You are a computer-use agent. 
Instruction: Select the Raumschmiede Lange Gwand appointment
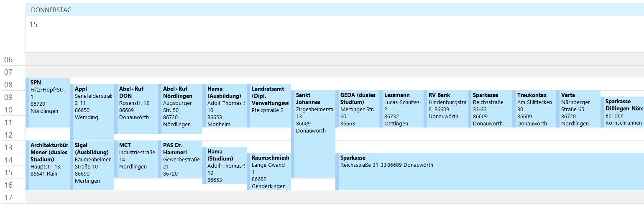tap(269, 171)
